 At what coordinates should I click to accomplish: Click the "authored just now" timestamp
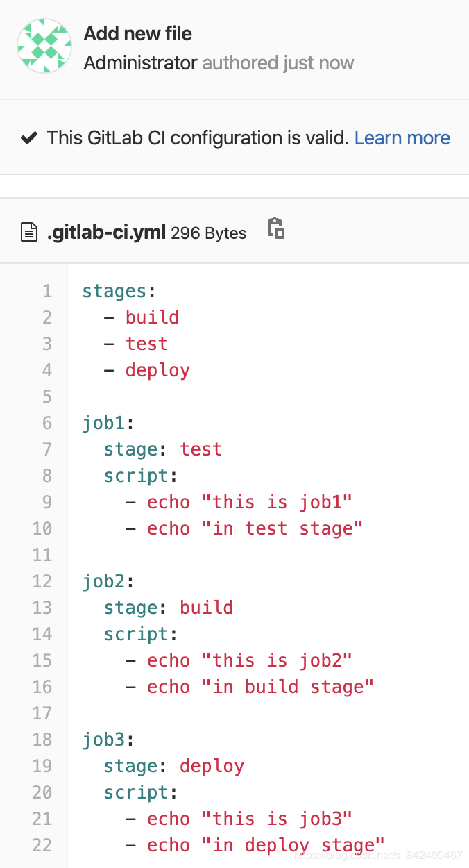coord(278,63)
